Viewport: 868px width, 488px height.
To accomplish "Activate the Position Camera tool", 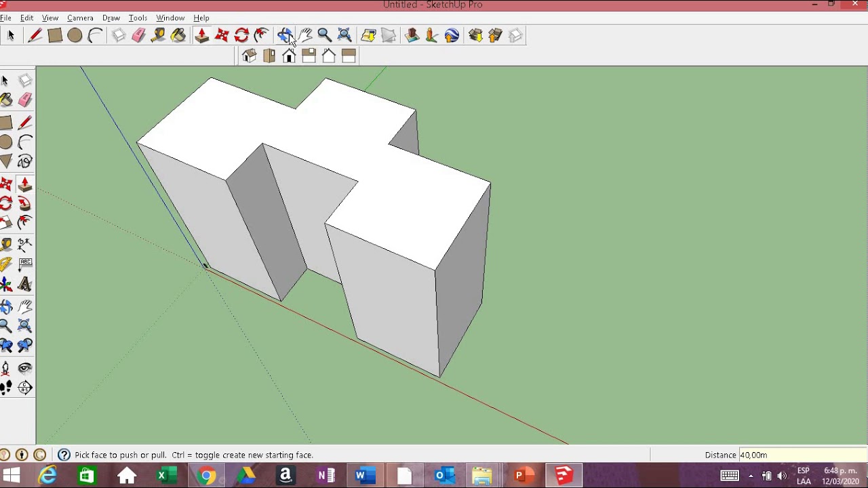I will point(6,369).
